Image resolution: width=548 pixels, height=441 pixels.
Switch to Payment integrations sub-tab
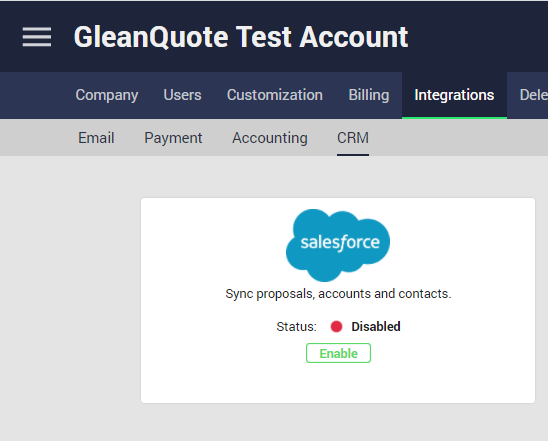173,138
